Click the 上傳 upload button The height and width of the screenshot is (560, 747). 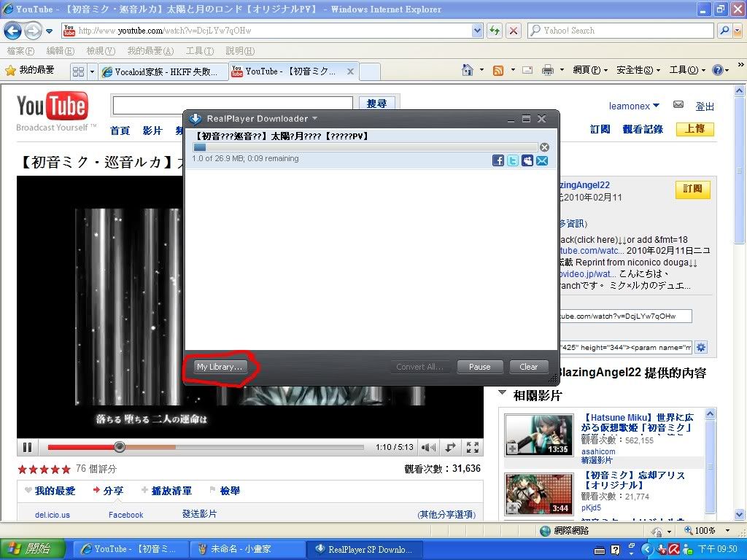click(x=695, y=128)
